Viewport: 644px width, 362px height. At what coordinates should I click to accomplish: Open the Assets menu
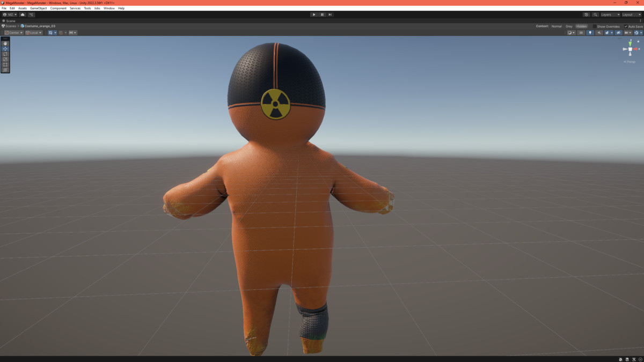point(23,8)
